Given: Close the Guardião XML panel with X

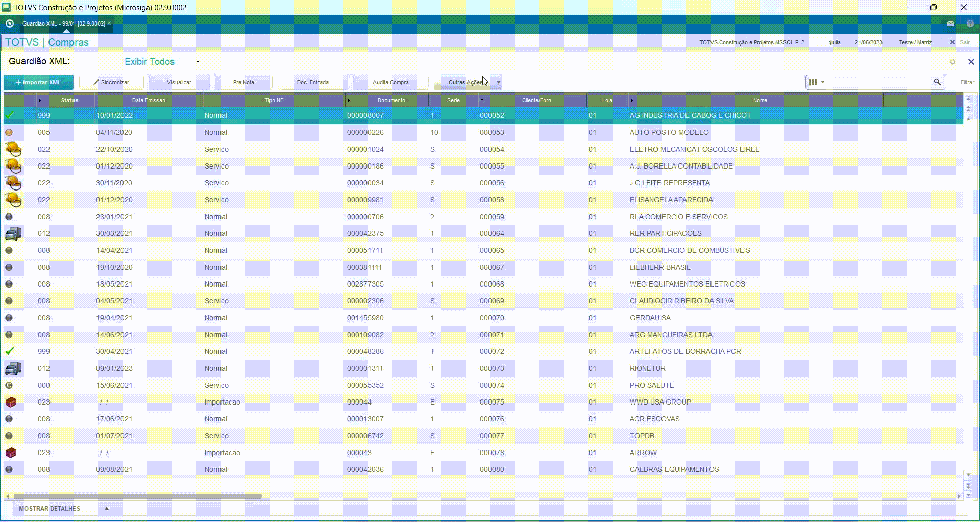Looking at the screenshot, I should [971, 62].
